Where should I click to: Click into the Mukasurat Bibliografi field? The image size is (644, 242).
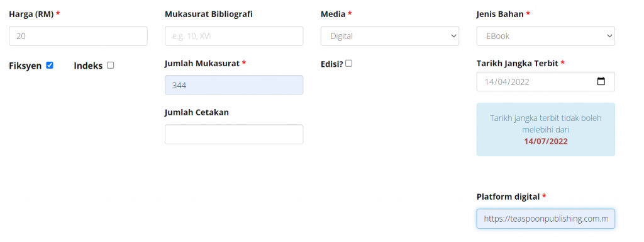234,36
